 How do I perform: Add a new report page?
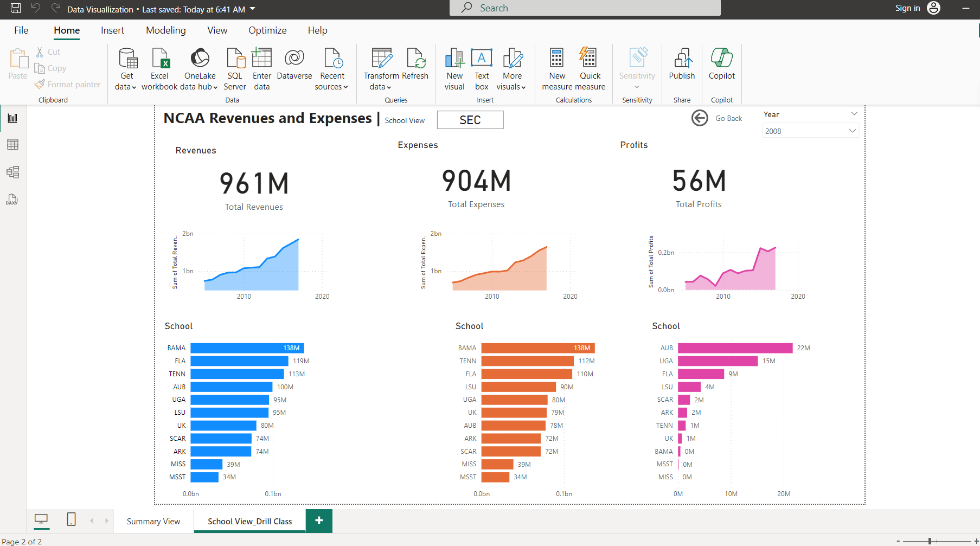coord(319,521)
